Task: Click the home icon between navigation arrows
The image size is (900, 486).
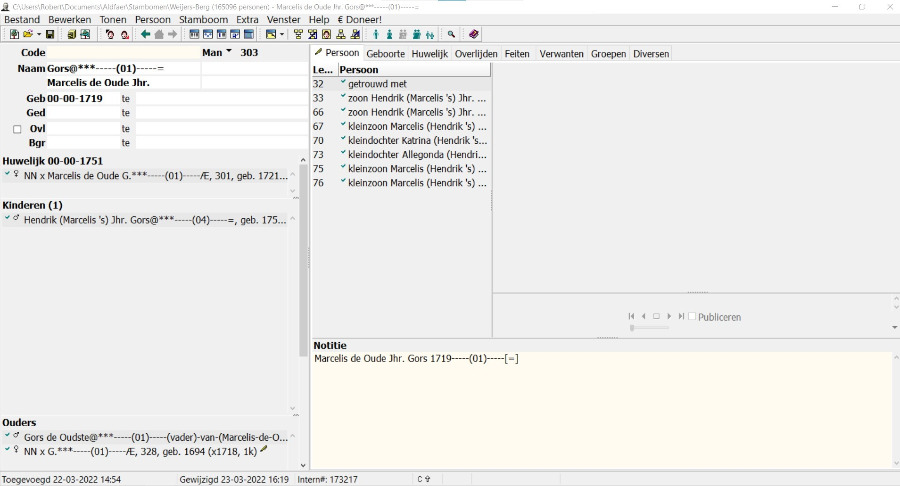Action: (x=159, y=35)
